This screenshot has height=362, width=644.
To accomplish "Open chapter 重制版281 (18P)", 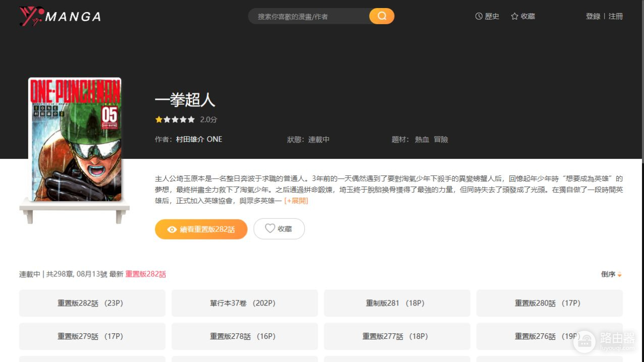I will pyautogui.click(x=397, y=303).
